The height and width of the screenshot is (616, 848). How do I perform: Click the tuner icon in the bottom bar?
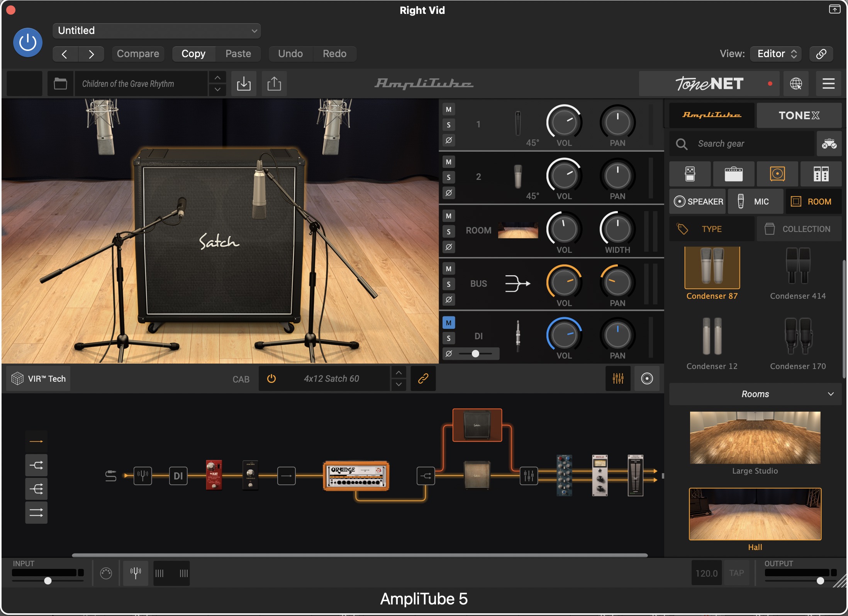[x=136, y=573]
